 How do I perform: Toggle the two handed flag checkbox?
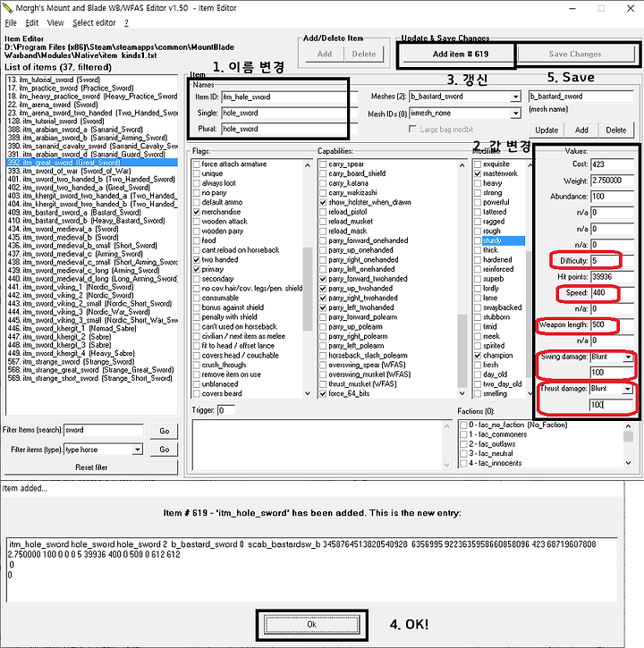[197, 260]
